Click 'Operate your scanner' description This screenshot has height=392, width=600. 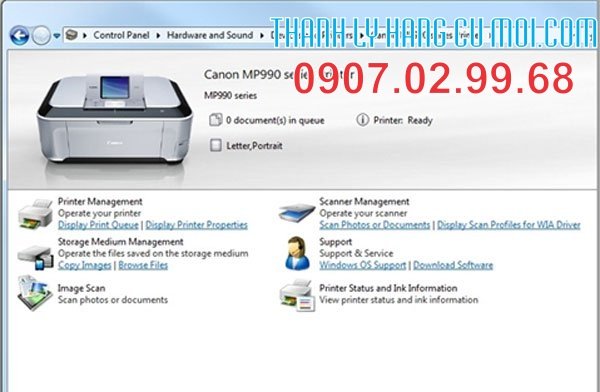[x=363, y=213]
